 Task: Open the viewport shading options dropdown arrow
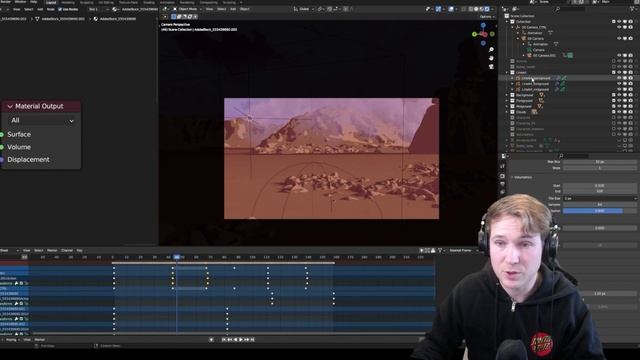click(492, 9)
